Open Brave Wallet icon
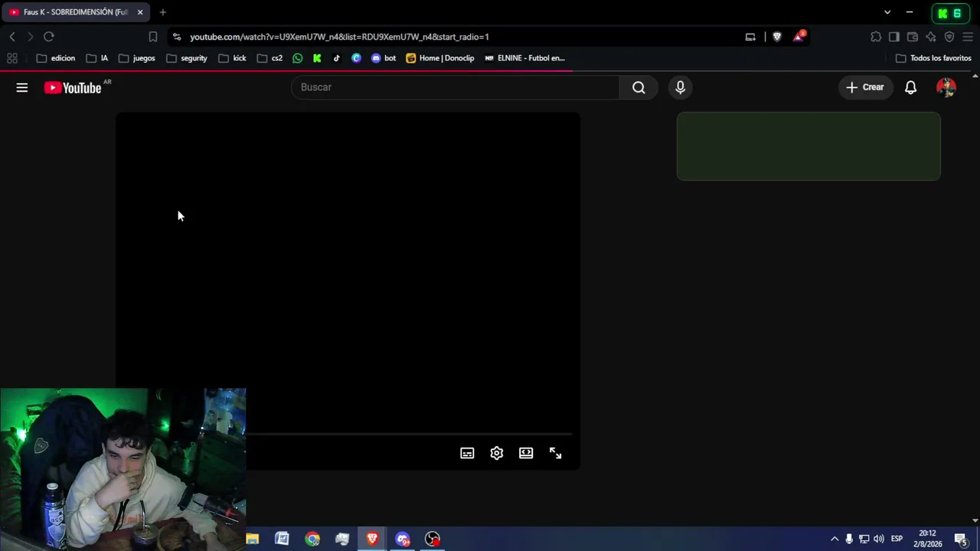Viewport: 980px width, 551px height. coord(913,37)
